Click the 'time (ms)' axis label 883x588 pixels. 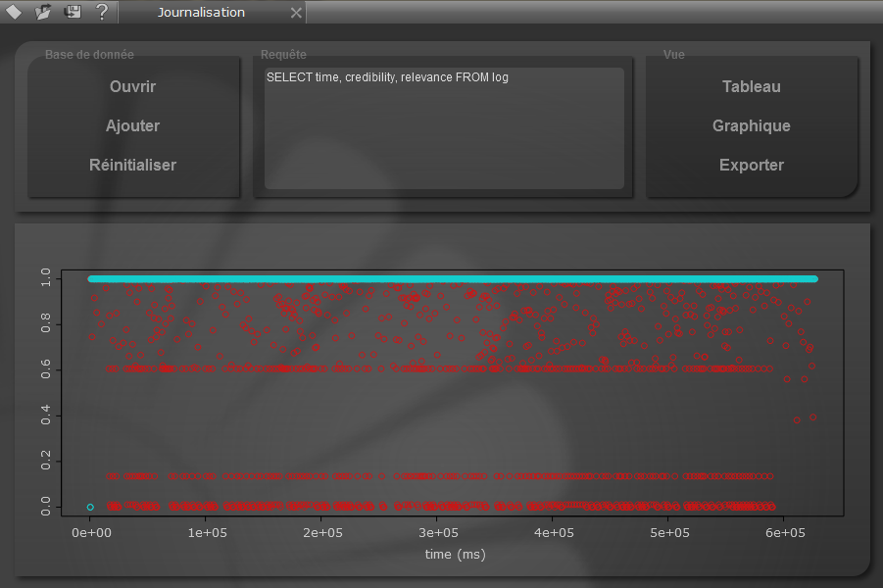click(x=455, y=555)
